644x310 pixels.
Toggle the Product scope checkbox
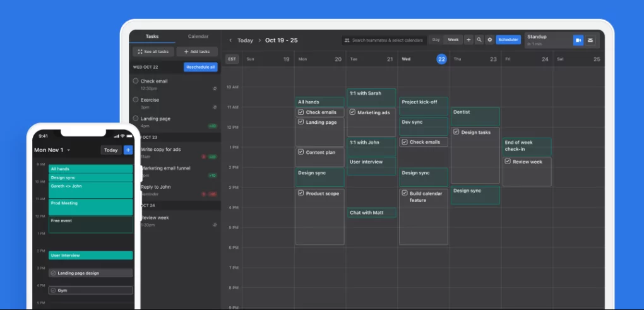click(301, 193)
